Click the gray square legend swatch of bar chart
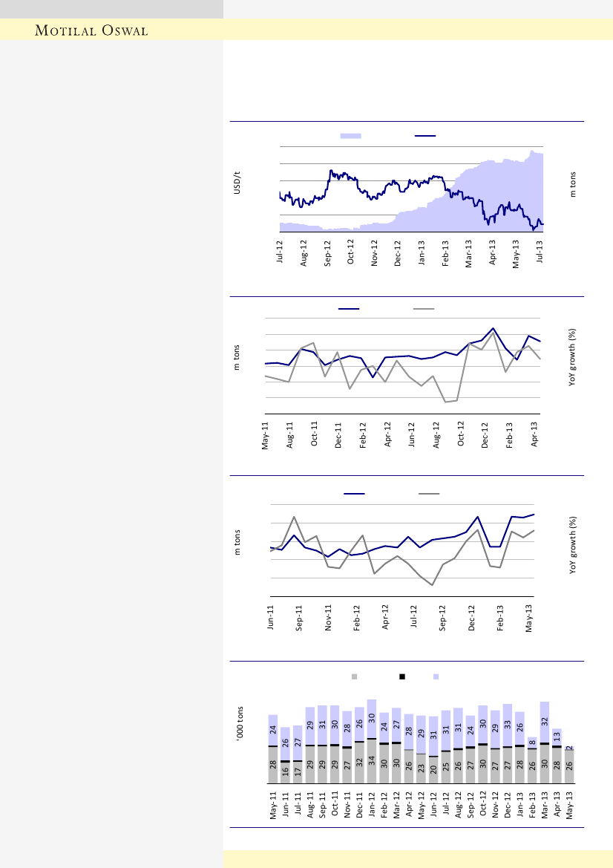The width and height of the screenshot is (613, 868). [x=354, y=676]
